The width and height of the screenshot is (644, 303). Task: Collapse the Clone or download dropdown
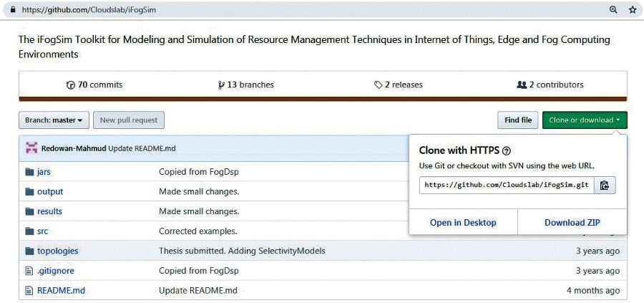point(585,120)
